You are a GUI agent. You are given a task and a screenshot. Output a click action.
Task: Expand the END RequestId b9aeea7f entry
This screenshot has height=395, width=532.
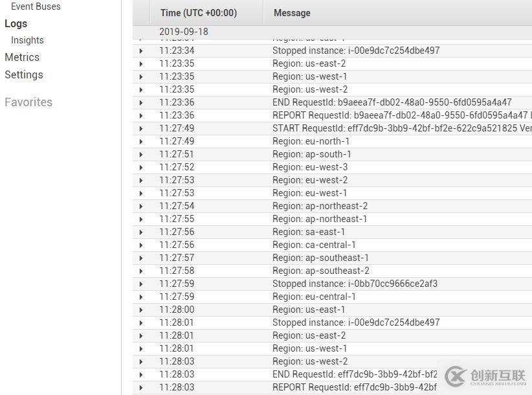(141, 102)
